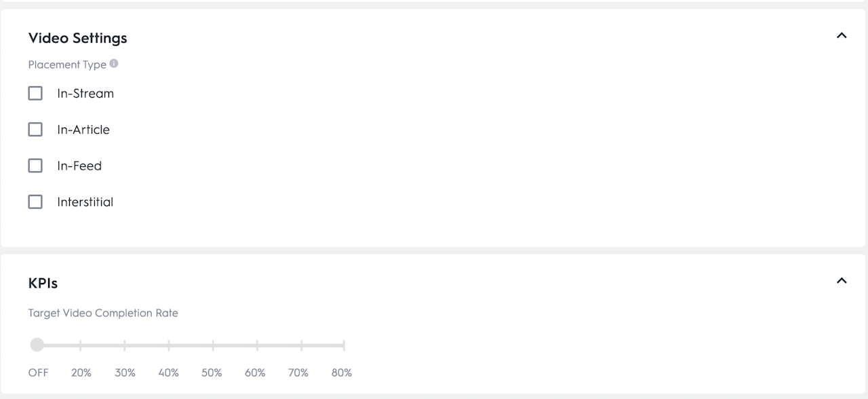Set completion rate slider to 20%

pyautogui.click(x=81, y=345)
